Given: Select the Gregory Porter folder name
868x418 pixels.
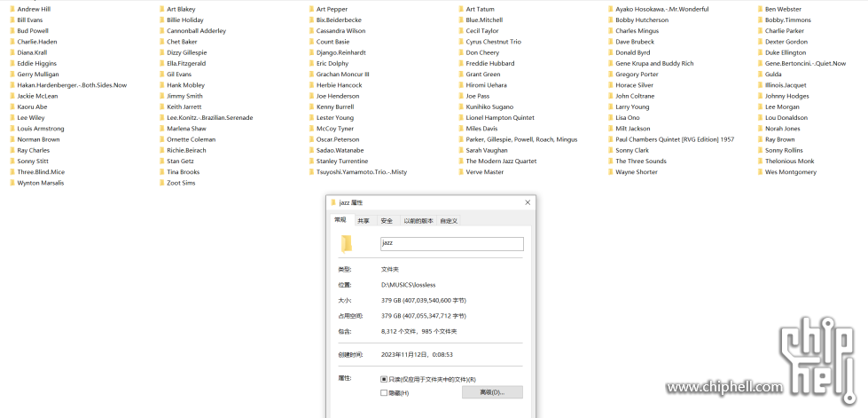Looking at the screenshot, I should tap(637, 75).
